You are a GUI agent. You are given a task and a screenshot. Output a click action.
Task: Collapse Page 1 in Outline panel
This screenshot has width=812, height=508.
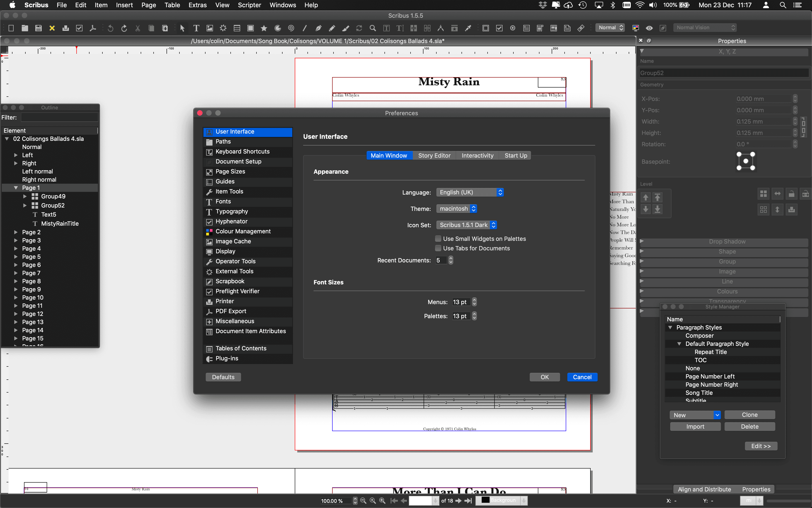tap(16, 188)
